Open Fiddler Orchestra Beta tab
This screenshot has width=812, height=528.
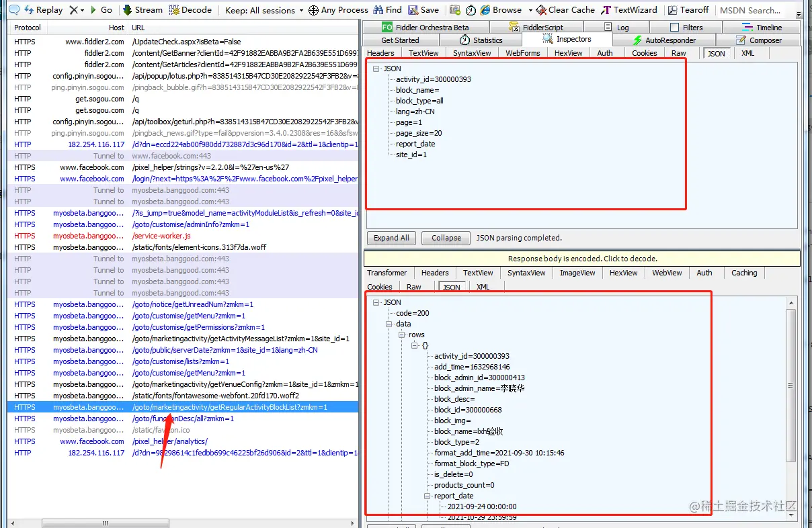(x=425, y=27)
